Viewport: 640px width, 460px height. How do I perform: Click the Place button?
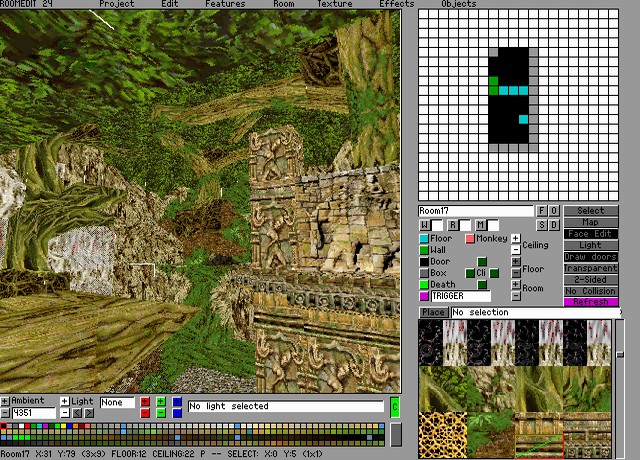tap(433, 313)
